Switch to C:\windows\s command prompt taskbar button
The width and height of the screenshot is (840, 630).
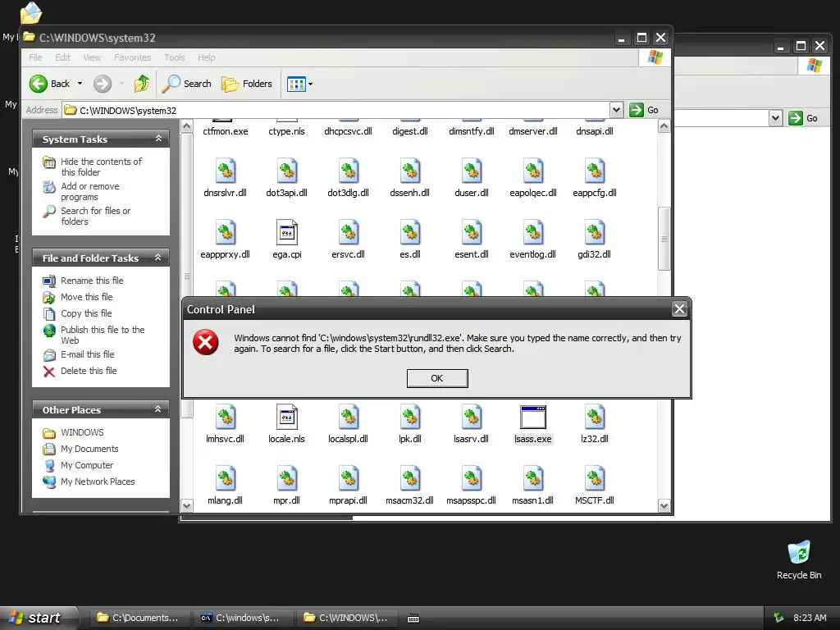(242, 618)
